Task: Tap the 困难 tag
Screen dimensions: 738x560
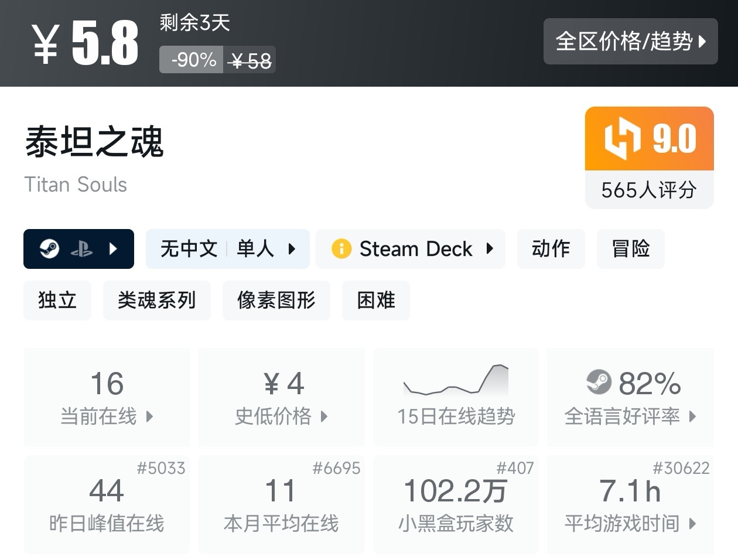Action: 375,301
